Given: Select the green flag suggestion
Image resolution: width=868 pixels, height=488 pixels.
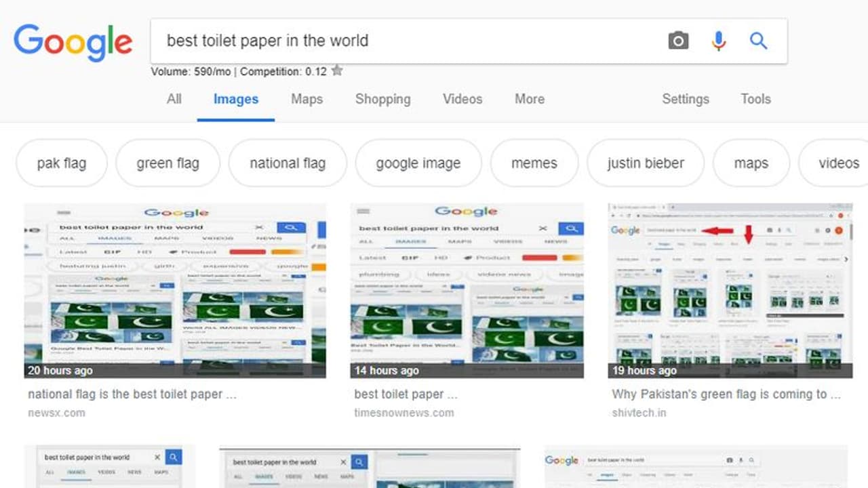Looking at the screenshot, I should click(167, 163).
